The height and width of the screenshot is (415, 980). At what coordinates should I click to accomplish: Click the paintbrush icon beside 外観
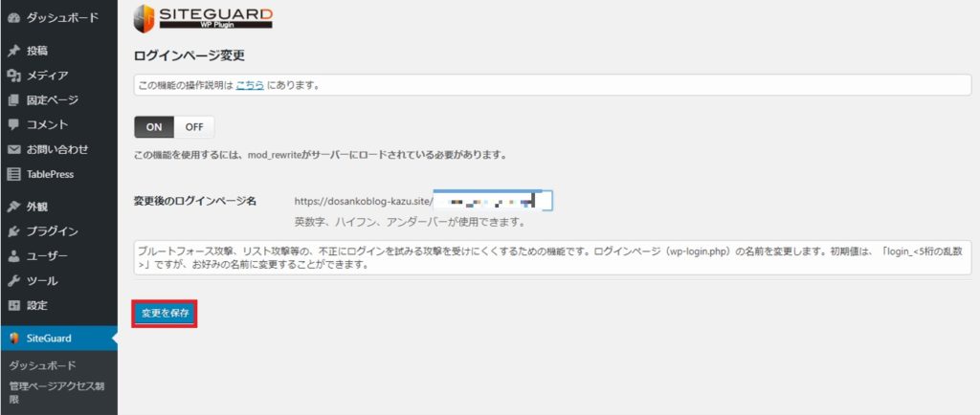(x=13, y=207)
